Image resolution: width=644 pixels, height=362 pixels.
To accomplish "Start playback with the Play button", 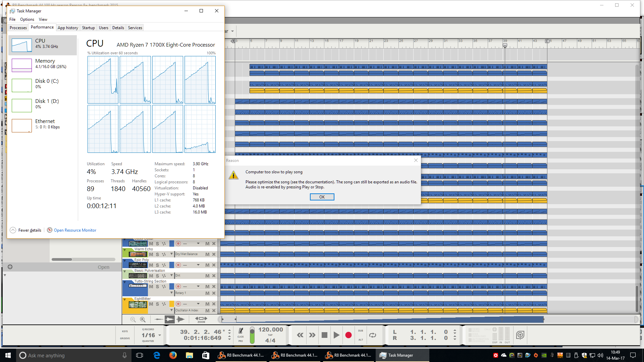I will pyautogui.click(x=336, y=335).
